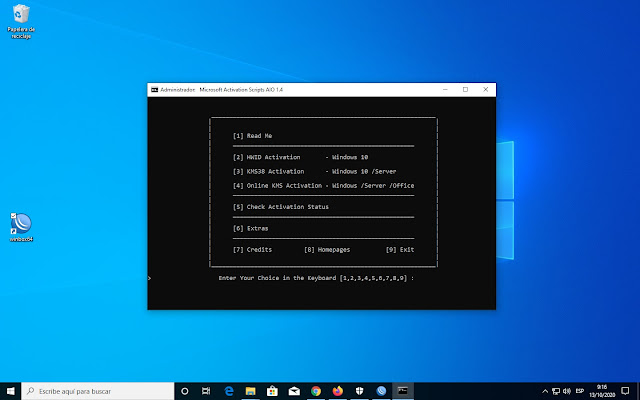The height and width of the screenshot is (400, 640).
Task: Open Windows Security shield taskbar icon
Action: tap(360, 391)
